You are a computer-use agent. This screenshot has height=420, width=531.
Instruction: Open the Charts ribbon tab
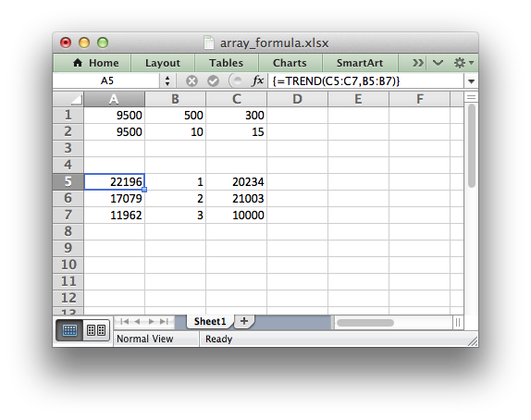[290, 63]
